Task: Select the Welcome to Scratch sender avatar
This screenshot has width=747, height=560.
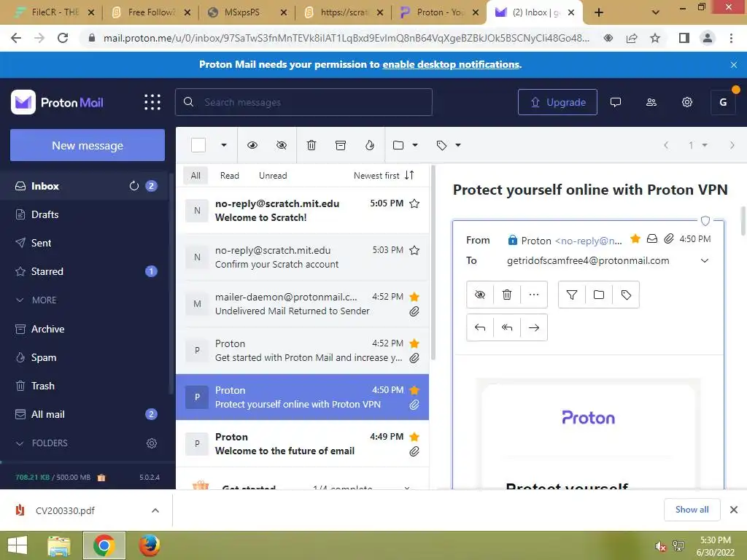Action: (x=197, y=211)
